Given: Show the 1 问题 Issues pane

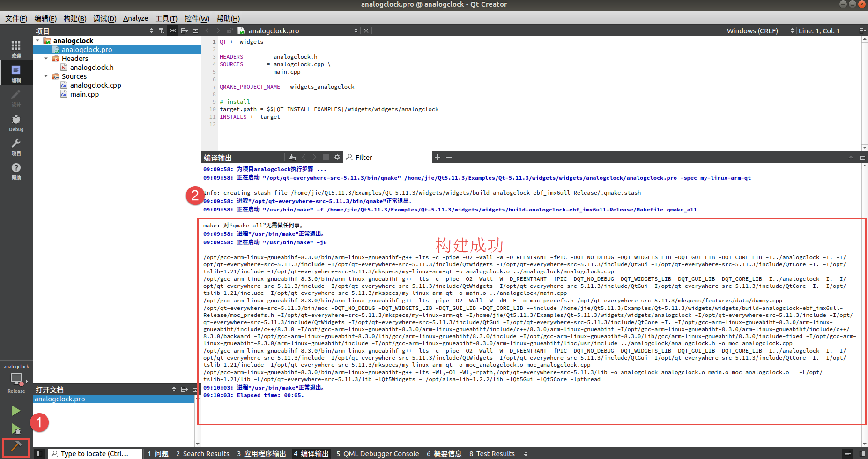Looking at the screenshot, I should pyautogui.click(x=158, y=453).
